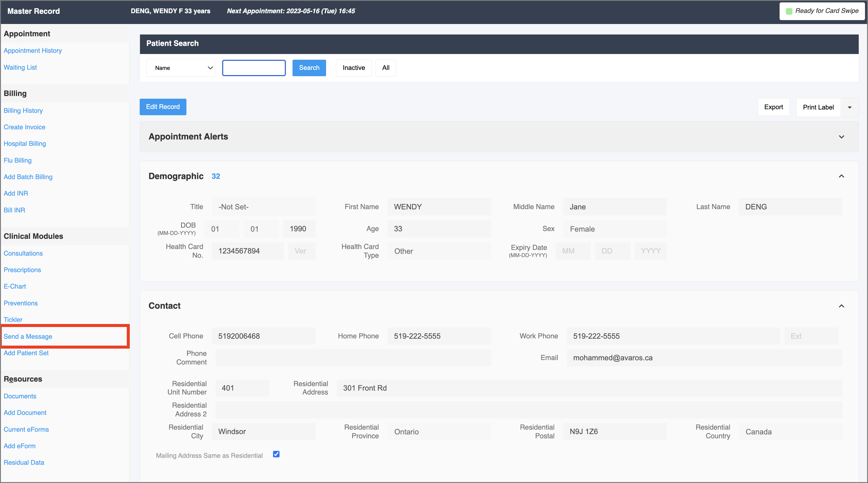Click demographic number 32 link

point(216,176)
